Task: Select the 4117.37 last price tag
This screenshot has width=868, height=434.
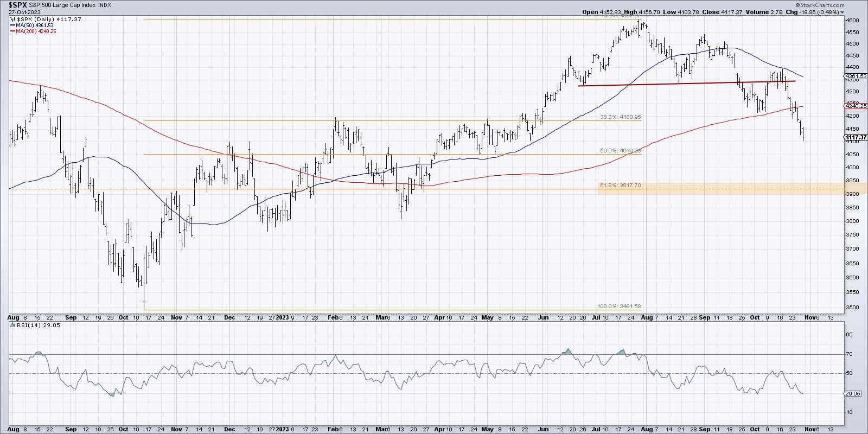Action: click(856, 137)
